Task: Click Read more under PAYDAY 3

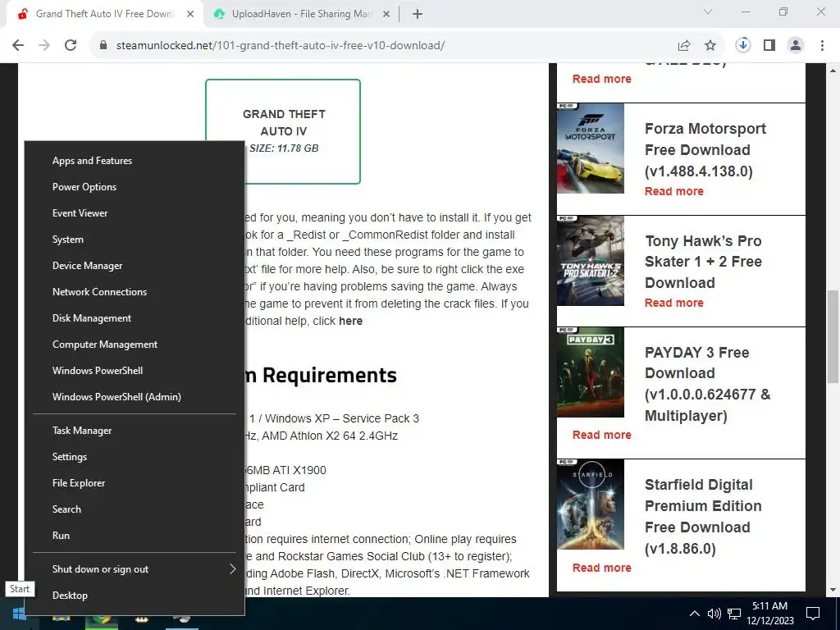Action: click(x=601, y=435)
